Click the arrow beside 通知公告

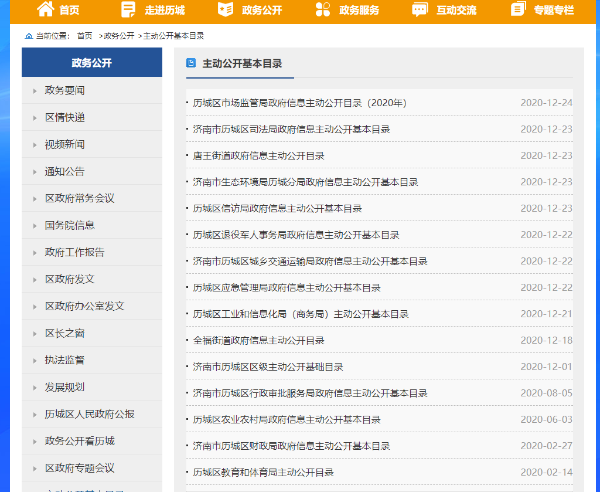point(35,172)
